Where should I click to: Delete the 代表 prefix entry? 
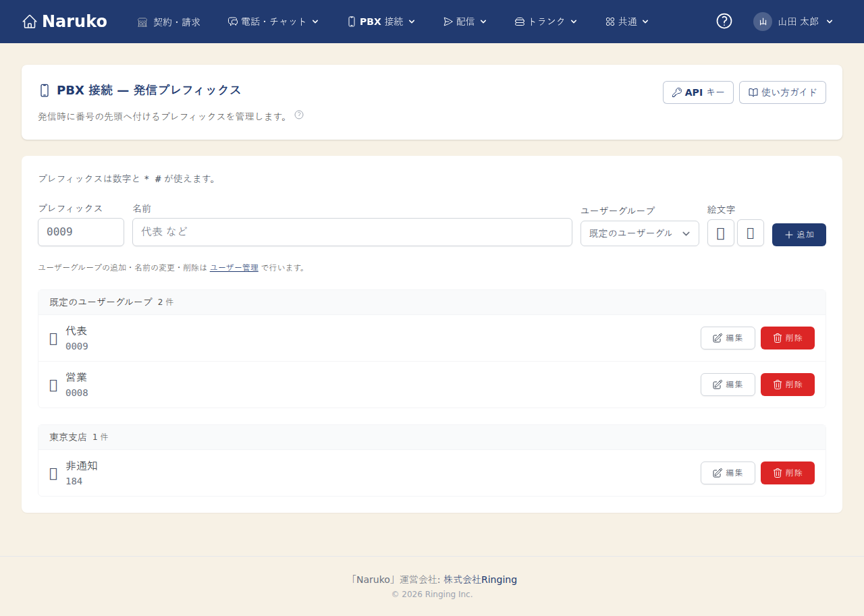[788, 338]
